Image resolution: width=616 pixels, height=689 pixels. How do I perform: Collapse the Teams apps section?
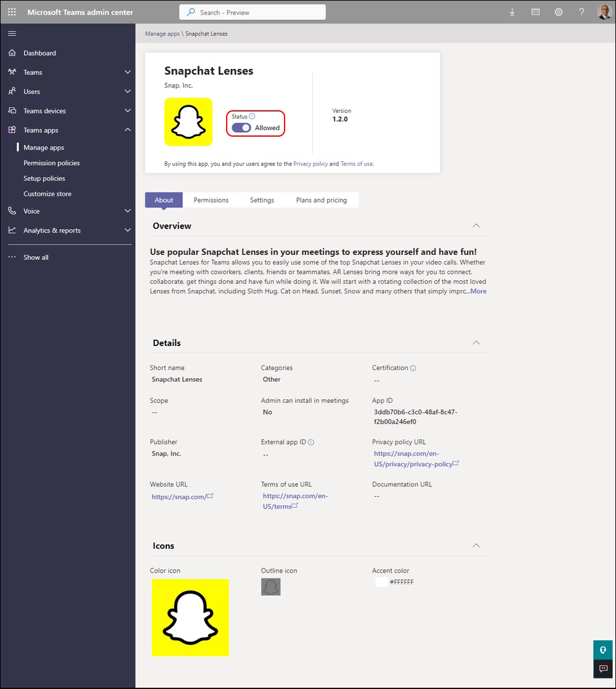coord(128,130)
